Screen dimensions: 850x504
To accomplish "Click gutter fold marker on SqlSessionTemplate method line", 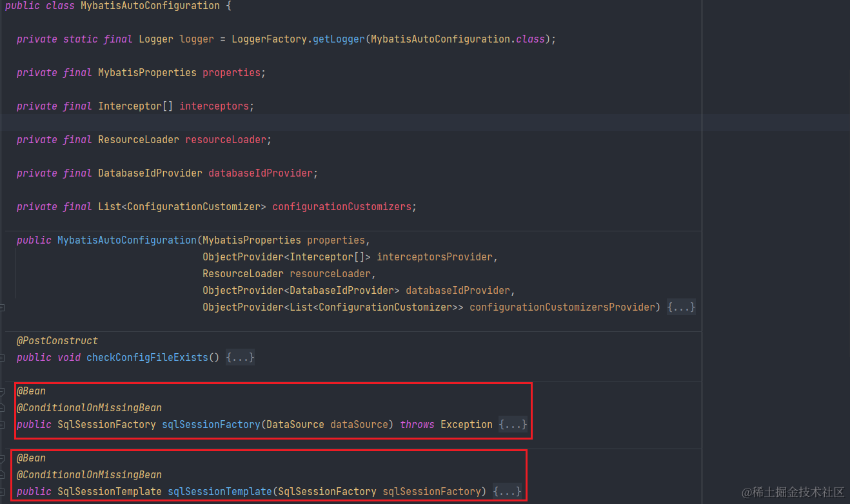I will 3,492.
